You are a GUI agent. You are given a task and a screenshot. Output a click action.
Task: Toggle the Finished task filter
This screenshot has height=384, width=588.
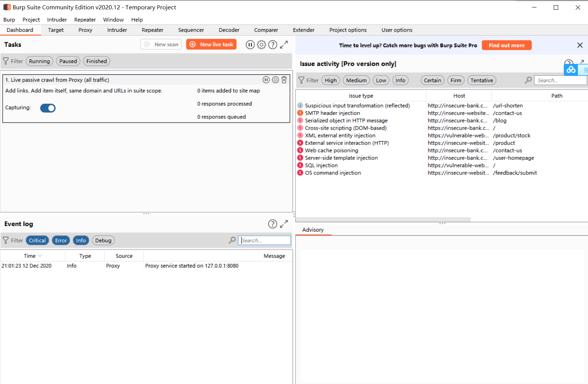(97, 61)
